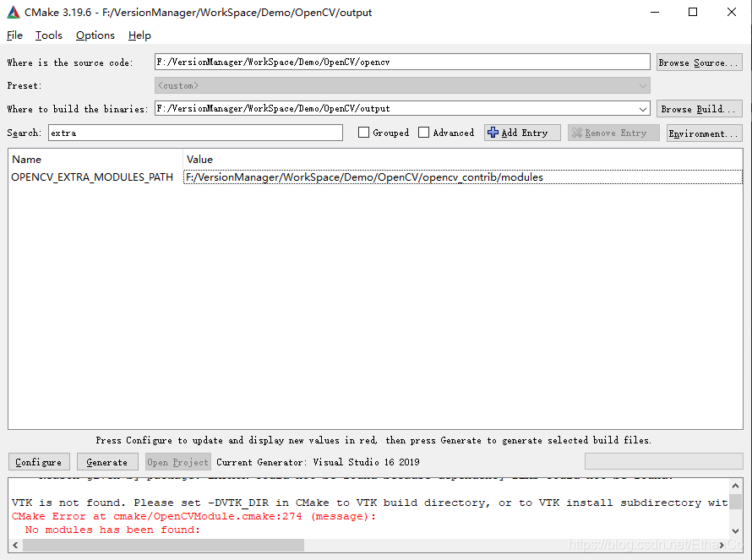Click the progress bar beside the generator label
The height and width of the screenshot is (560, 752).
coord(664,461)
